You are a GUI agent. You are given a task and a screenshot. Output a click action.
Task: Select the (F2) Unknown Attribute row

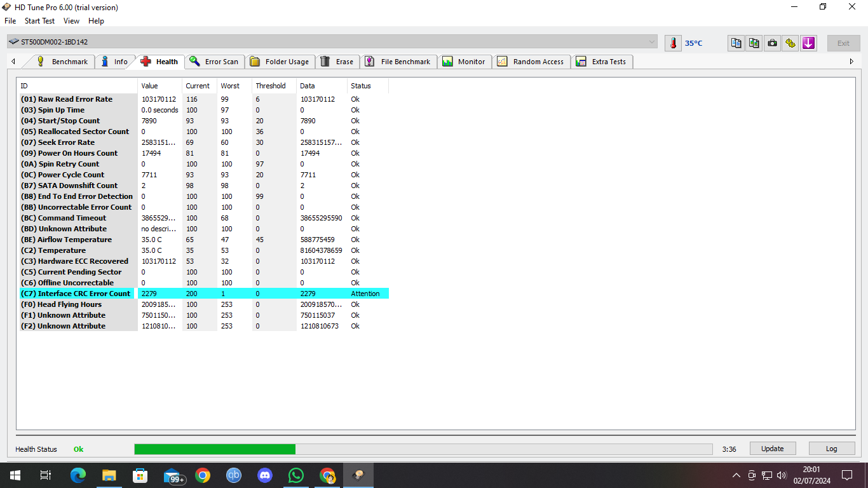(203, 326)
